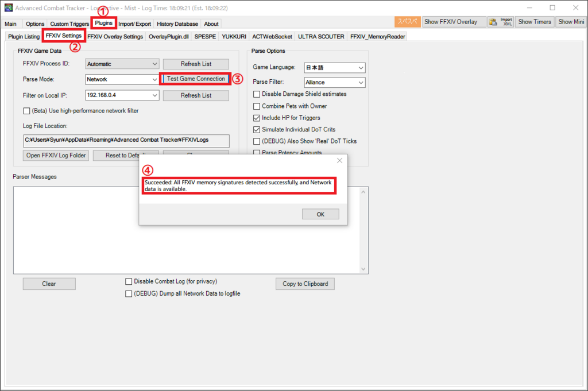This screenshot has width=588, height=391.
Task: Click Open FFXIV Log Folder
Action: [56, 156]
